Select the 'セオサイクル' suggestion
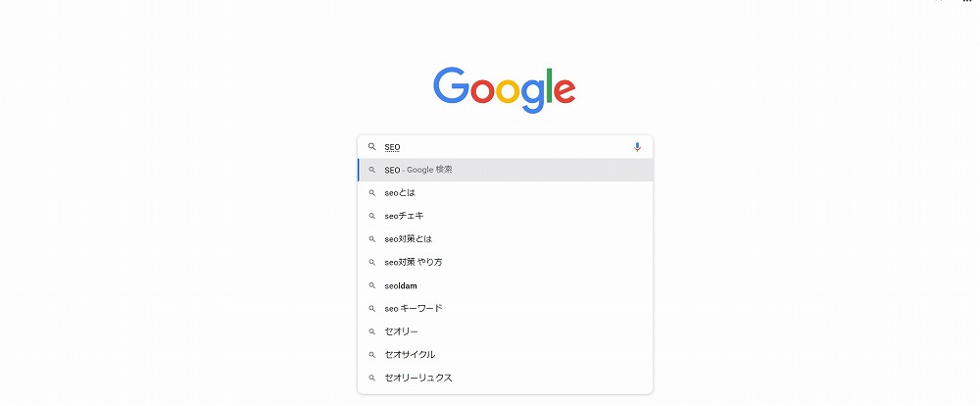 pyautogui.click(x=505, y=355)
